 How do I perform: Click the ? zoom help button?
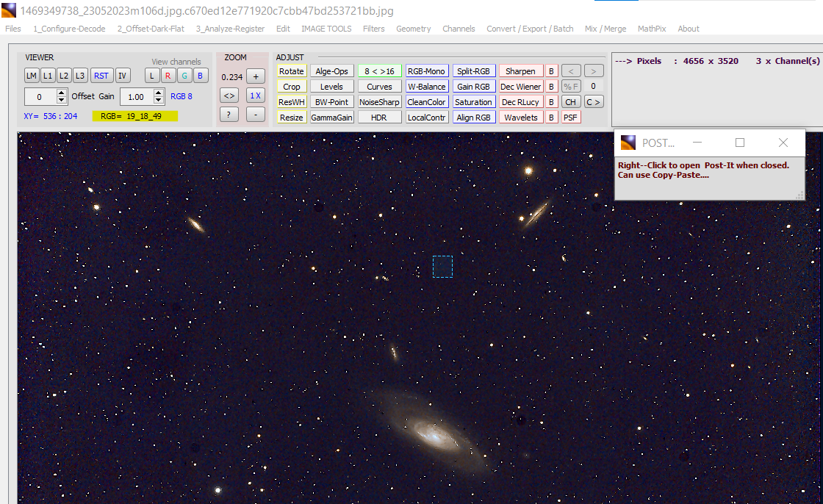click(x=229, y=115)
